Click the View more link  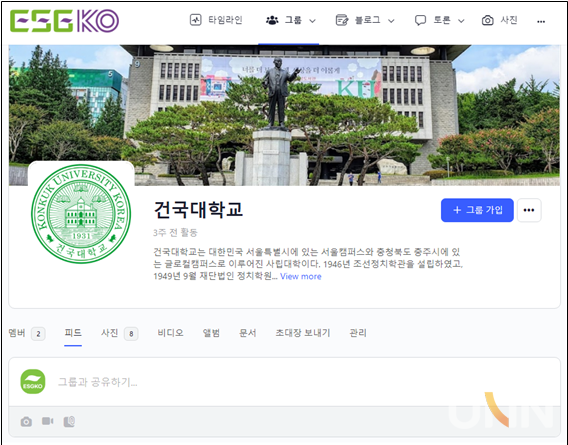[301, 276]
